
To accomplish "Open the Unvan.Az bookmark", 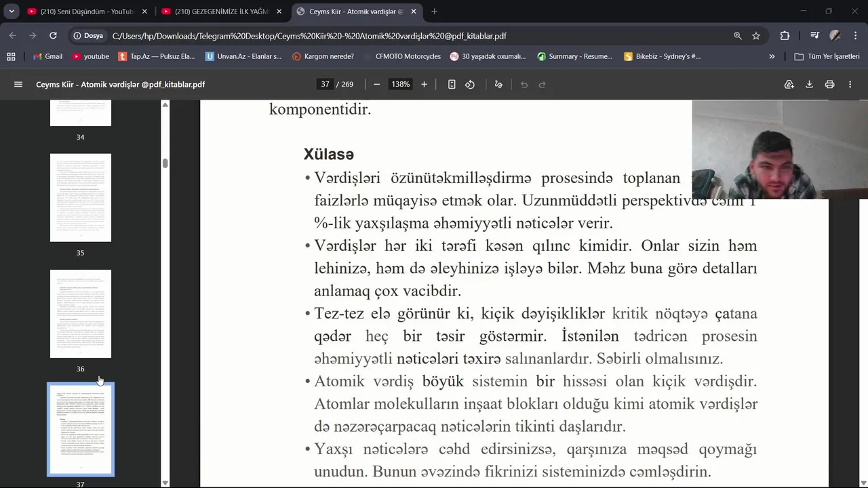I will pos(243,56).
